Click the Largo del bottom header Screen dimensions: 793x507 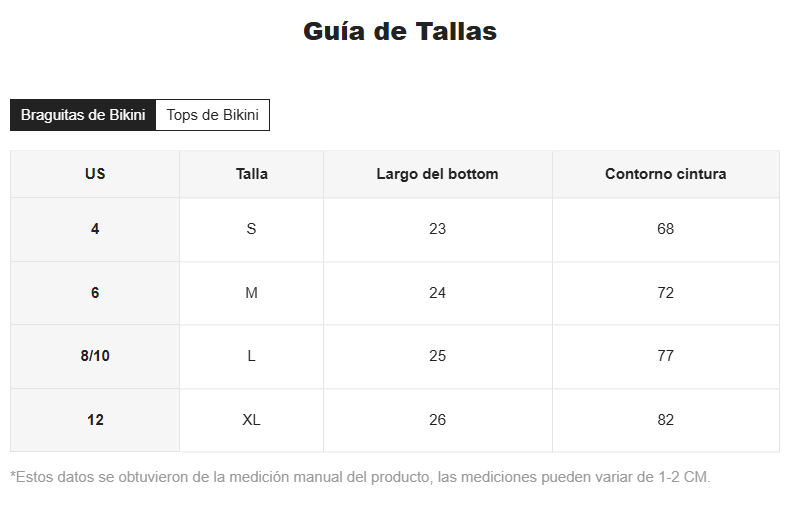(x=437, y=174)
